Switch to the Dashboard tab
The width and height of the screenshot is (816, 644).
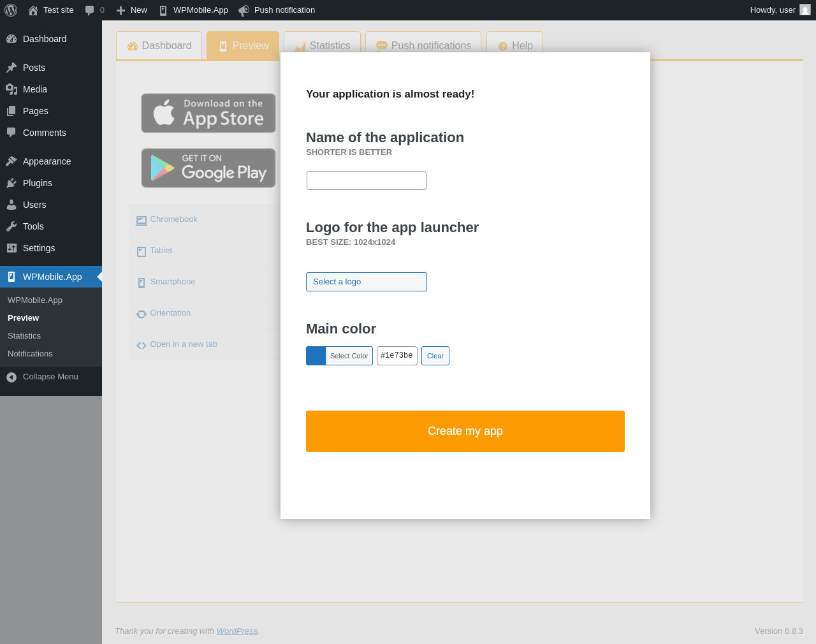(x=159, y=46)
